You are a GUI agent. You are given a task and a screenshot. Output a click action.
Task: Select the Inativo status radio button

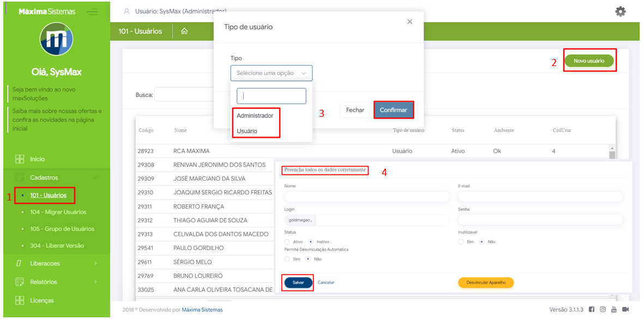tap(311, 242)
